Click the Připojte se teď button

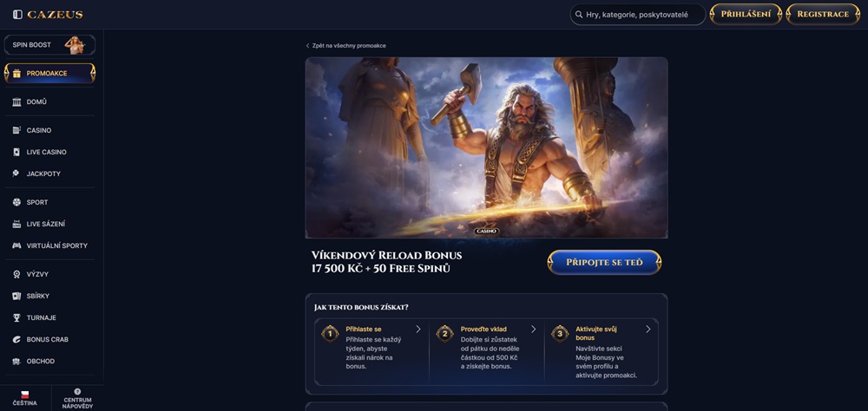pos(604,262)
